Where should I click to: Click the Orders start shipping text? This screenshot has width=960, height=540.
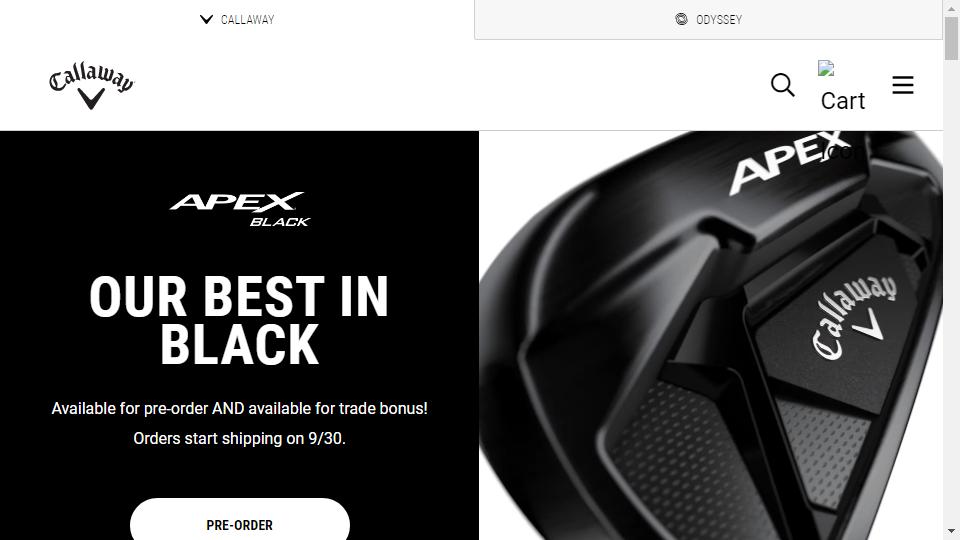click(239, 438)
